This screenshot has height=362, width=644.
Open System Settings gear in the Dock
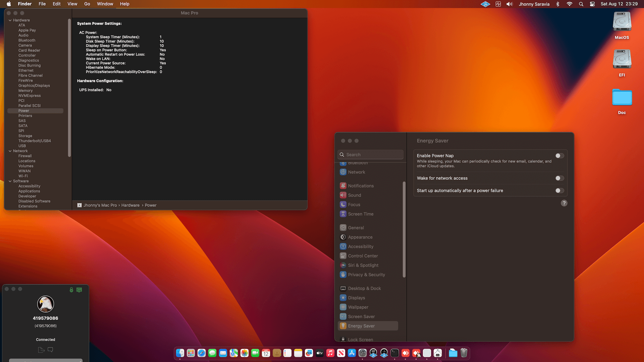point(363,353)
